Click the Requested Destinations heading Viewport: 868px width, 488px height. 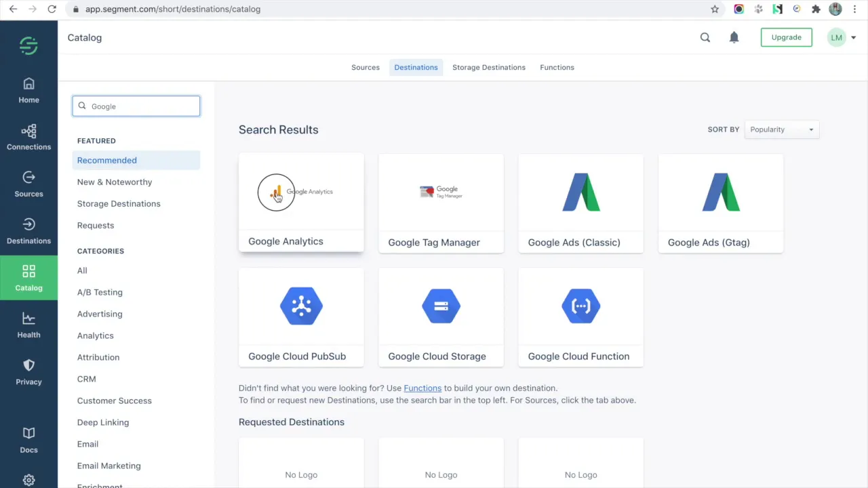pyautogui.click(x=292, y=422)
